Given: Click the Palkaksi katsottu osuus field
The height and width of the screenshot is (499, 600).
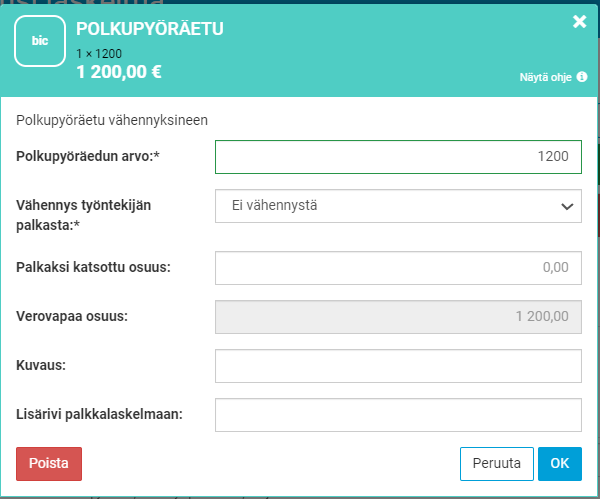Looking at the screenshot, I should point(398,267).
